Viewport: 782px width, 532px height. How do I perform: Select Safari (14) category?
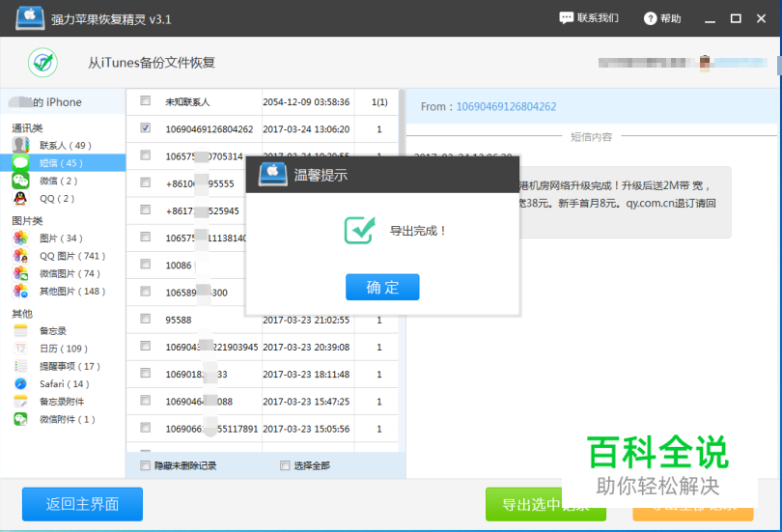[x=65, y=384]
